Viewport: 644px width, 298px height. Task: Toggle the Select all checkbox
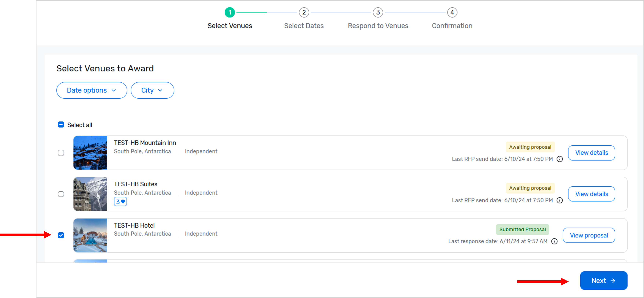[x=61, y=125]
